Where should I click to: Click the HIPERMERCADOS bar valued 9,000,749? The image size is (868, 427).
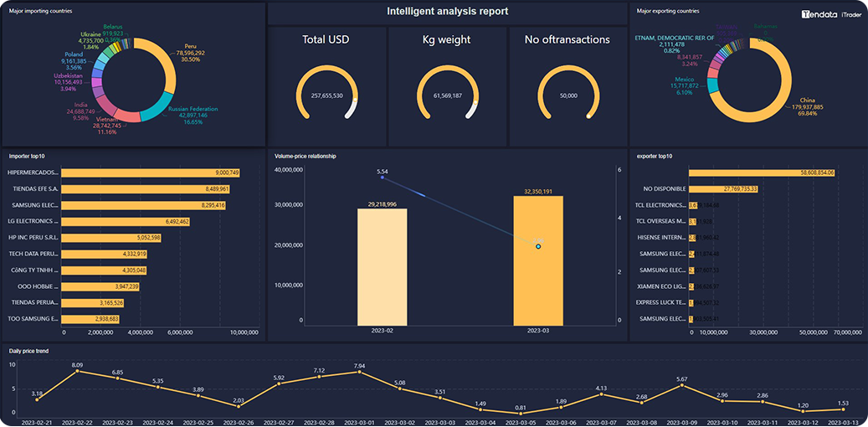(x=151, y=172)
